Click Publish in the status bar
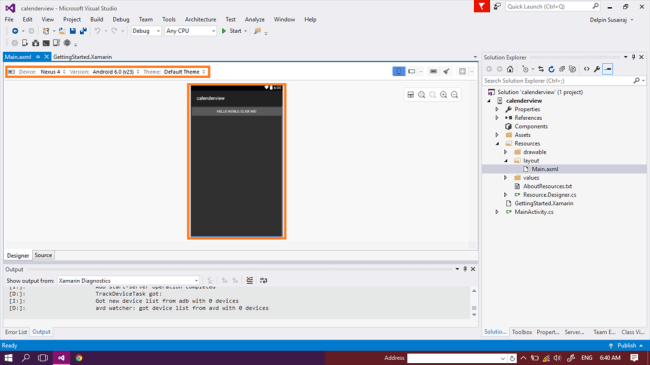The width and height of the screenshot is (650, 365). coord(626,346)
